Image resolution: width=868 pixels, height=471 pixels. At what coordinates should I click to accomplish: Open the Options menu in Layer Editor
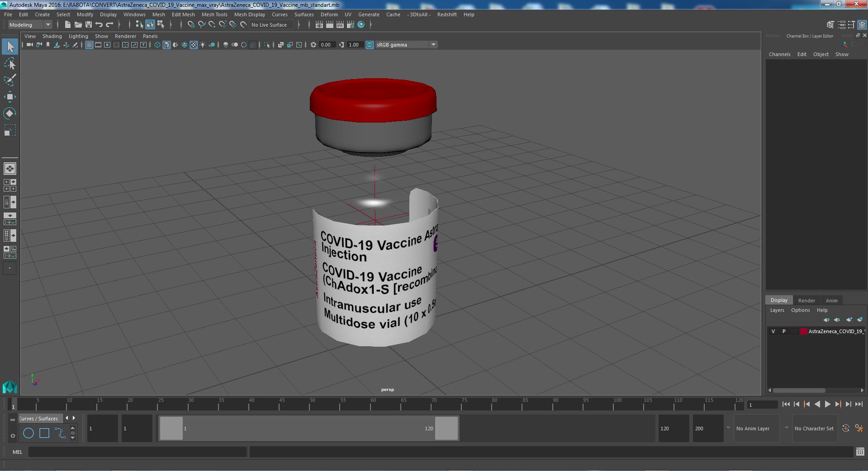[x=800, y=310]
